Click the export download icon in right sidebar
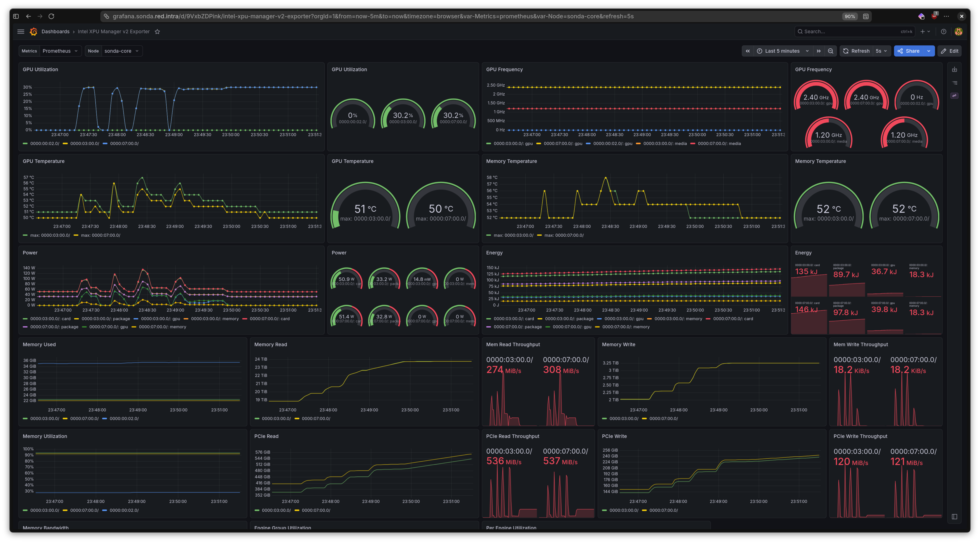The image size is (980, 543). [955, 70]
